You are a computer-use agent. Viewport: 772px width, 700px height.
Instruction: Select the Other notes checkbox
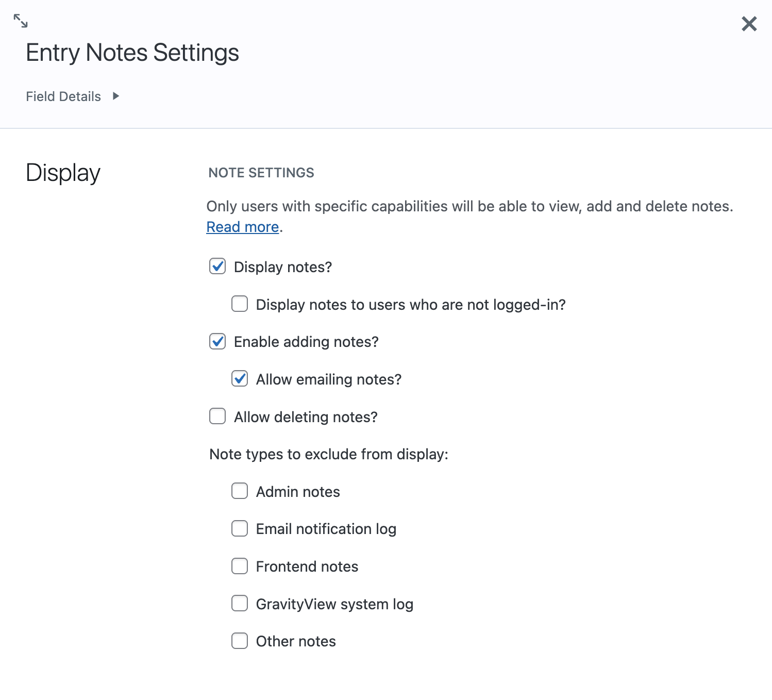[240, 641]
